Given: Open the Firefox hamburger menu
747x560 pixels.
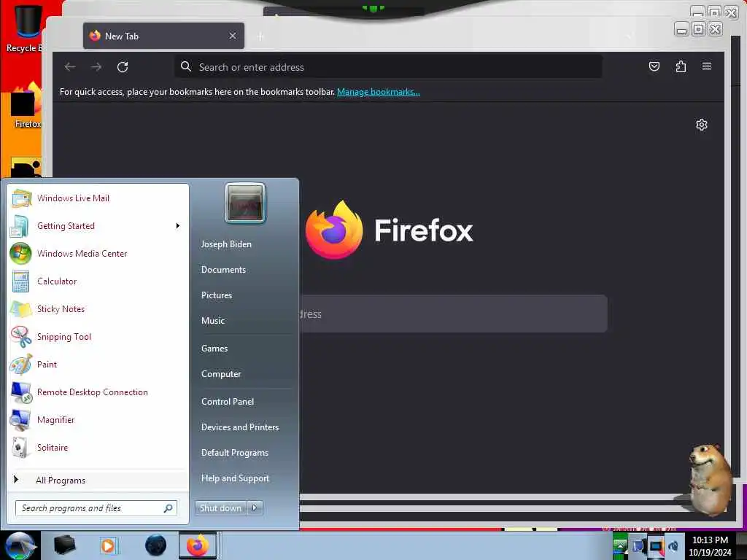Looking at the screenshot, I should tap(706, 66).
